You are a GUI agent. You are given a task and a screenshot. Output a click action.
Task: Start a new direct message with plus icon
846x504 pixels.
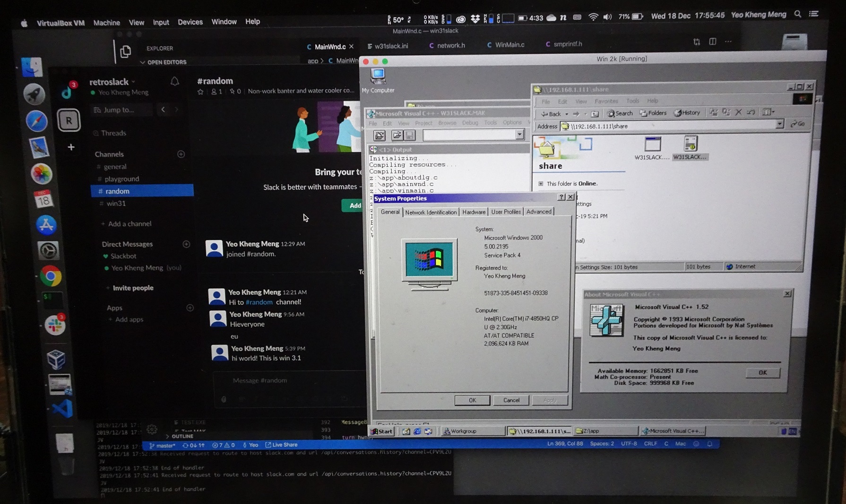pyautogui.click(x=186, y=244)
